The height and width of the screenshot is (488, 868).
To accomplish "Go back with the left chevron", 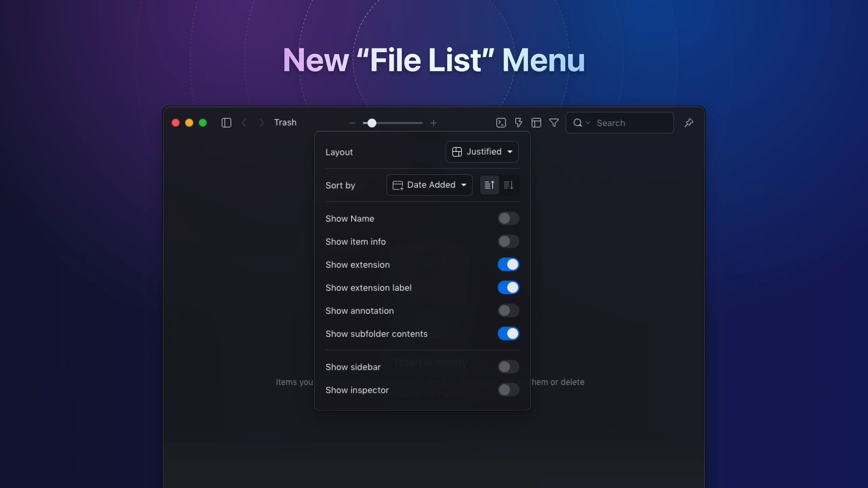I will click(x=244, y=123).
